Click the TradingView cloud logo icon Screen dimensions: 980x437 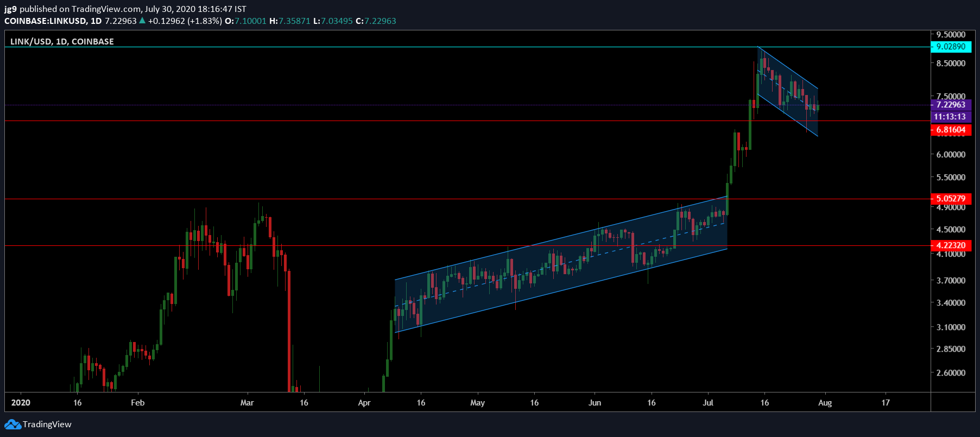[x=12, y=424]
